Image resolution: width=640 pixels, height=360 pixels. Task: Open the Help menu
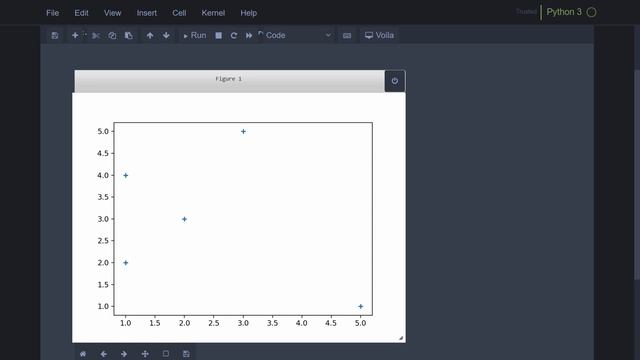coord(248,13)
